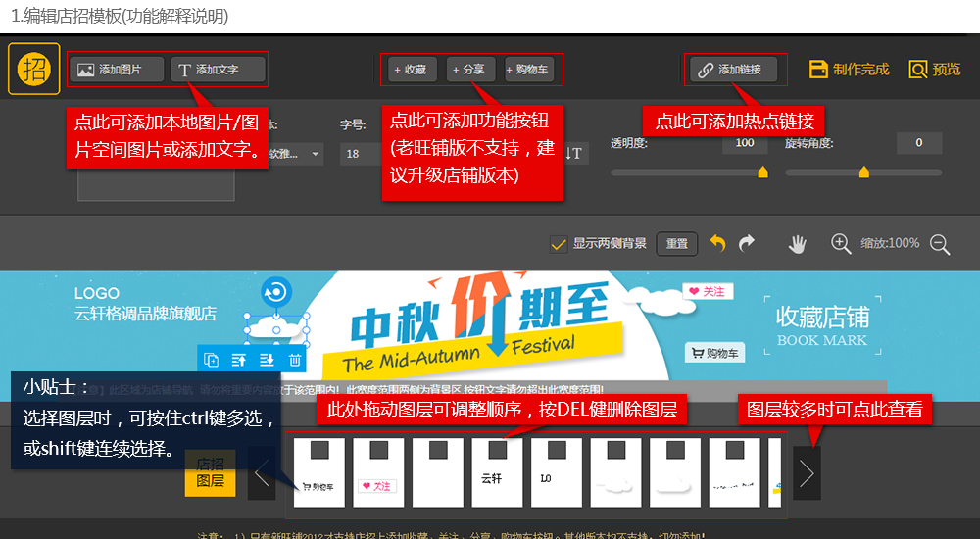Click the 旋转角度 rotation value field 0

919,142
